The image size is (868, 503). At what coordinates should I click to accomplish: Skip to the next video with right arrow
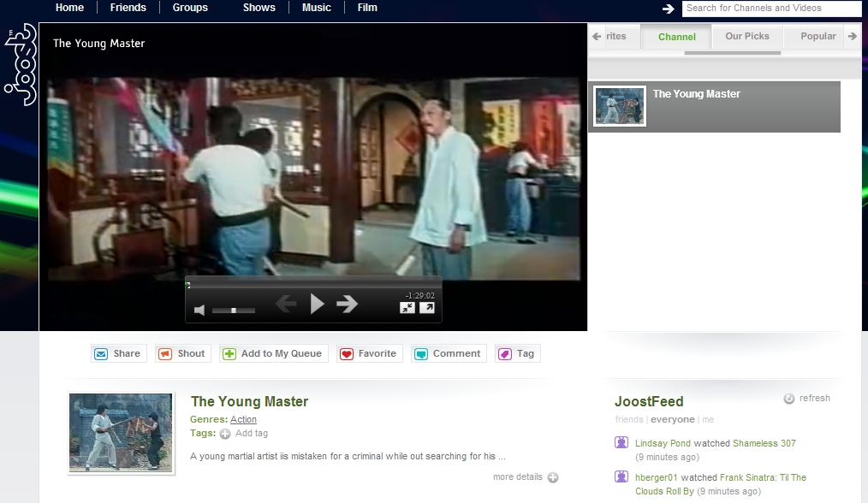[x=347, y=304]
